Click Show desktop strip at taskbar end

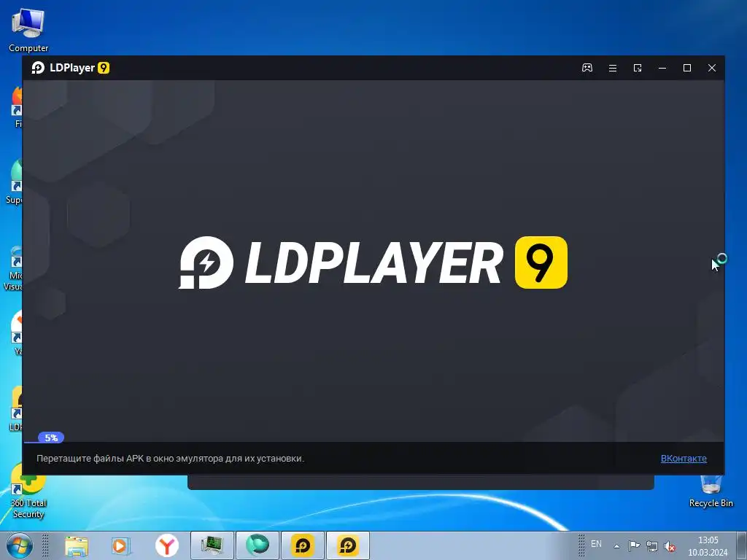(742, 545)
